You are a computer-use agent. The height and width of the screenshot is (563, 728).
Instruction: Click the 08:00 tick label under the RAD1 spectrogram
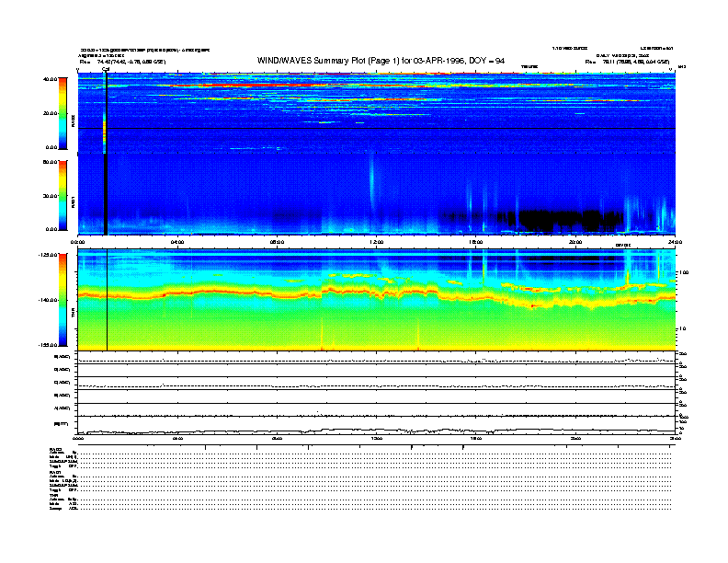point(277,242)
